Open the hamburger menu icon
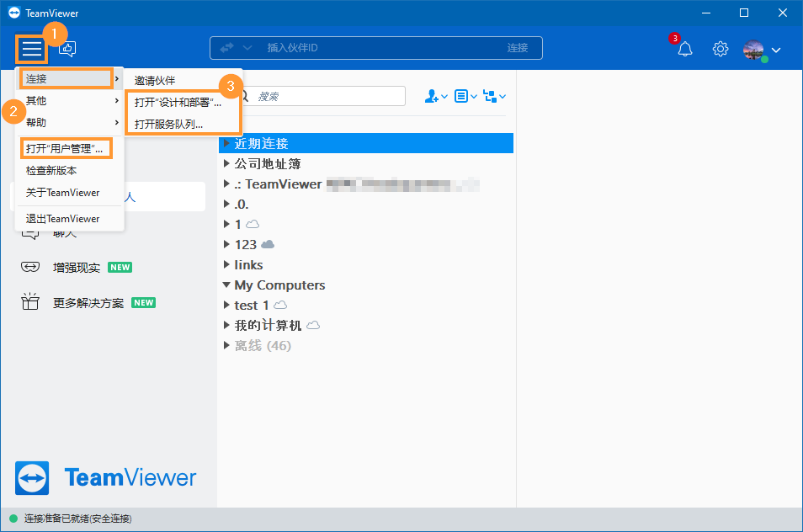 pyautogui.click(x=31, y=49)
